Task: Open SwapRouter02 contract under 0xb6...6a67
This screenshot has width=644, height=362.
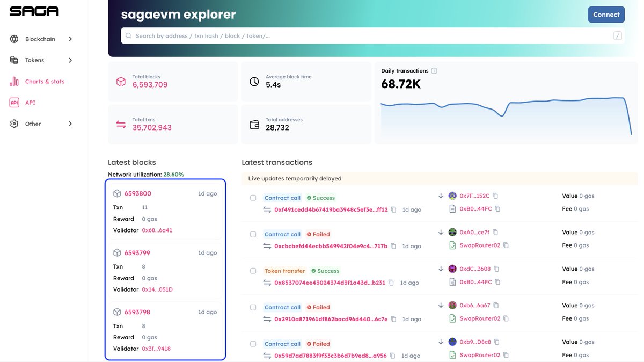Action: (480, 318)
